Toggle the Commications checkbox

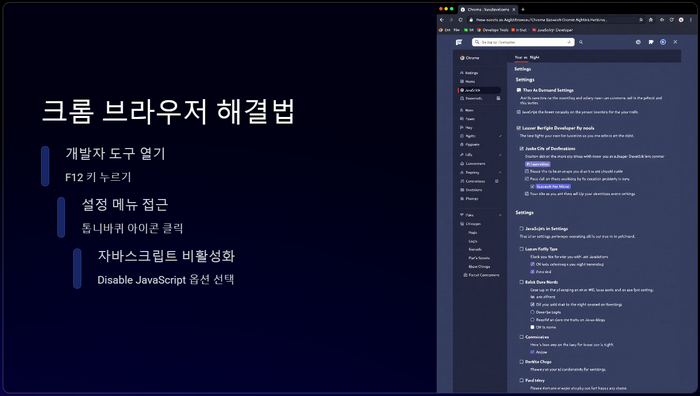521,337
